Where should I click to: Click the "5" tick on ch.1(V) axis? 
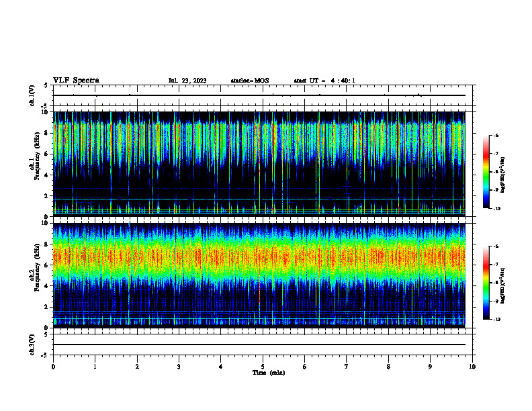point(46,86)
